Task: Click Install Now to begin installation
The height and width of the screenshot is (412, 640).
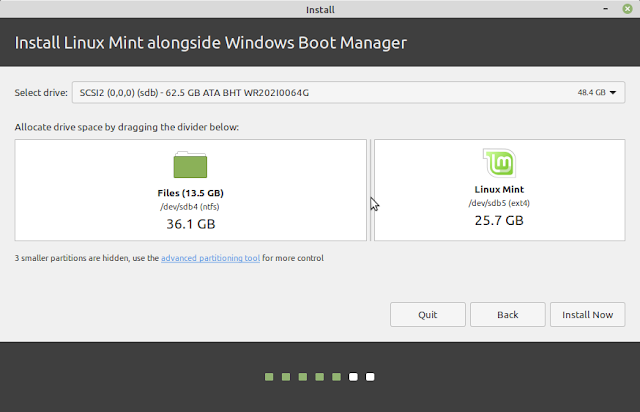Action: pos(588,314)
